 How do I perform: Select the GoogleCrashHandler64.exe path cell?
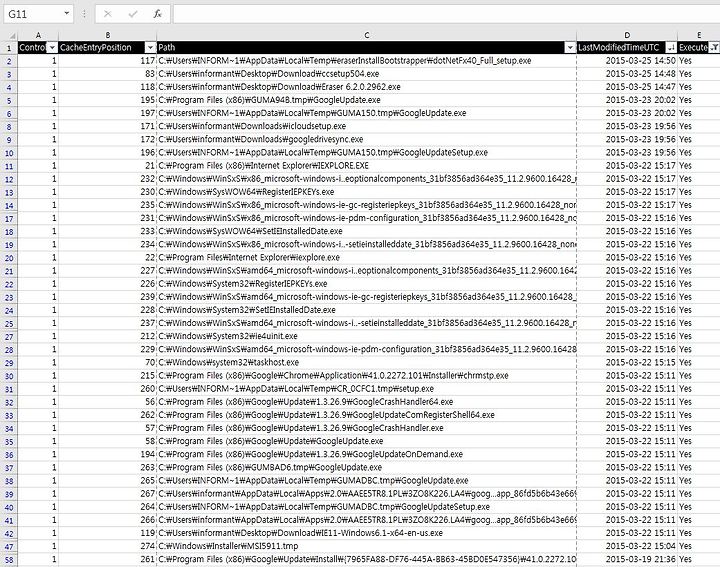366,402
